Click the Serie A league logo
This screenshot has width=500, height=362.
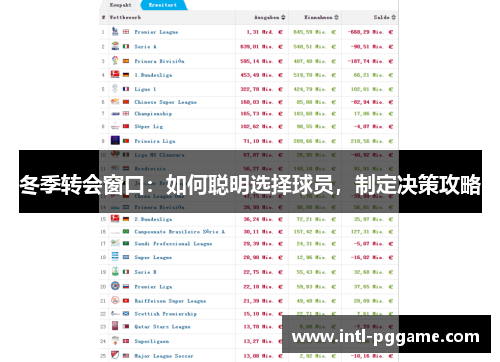[x=115, y=46]
